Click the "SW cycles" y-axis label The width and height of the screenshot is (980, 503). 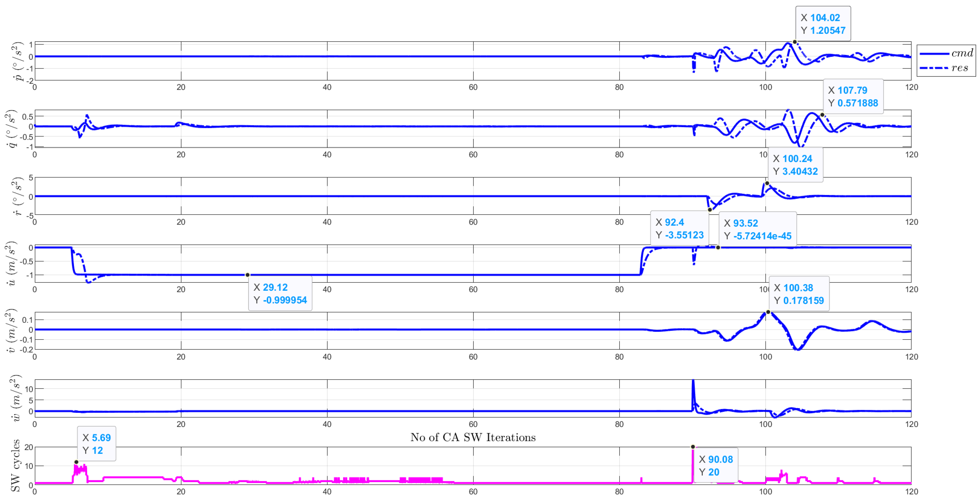pyautogui.click(x=15, y=466)
